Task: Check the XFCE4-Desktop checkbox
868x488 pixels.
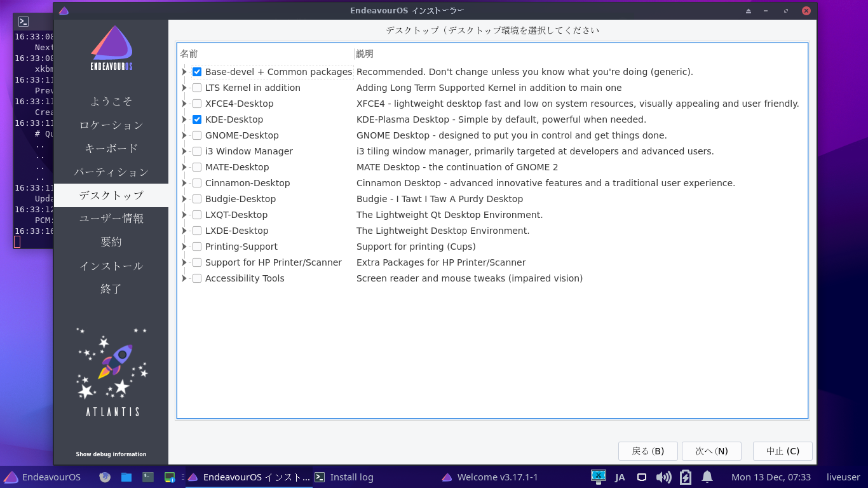Action: point(197,104)
